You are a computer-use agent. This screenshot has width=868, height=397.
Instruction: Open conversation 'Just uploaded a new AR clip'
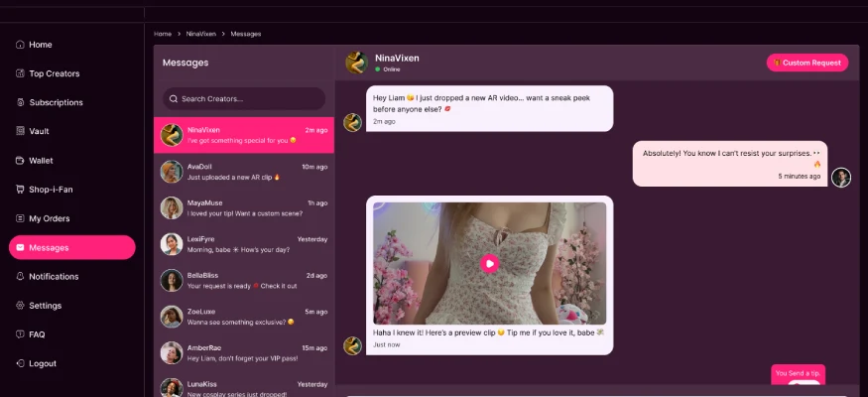point(244,172)
